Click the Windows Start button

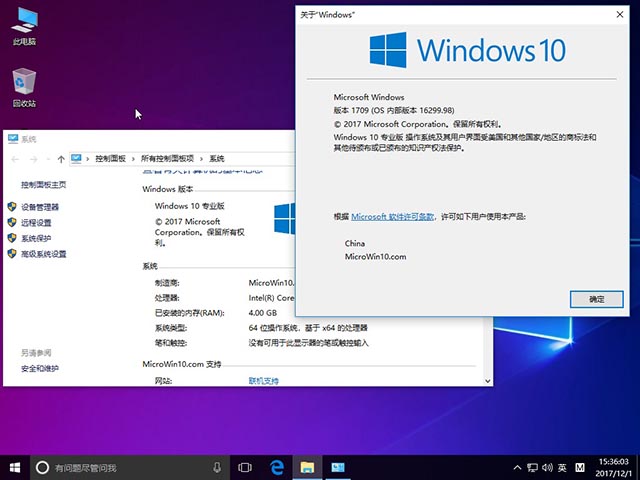coord(15,467)
